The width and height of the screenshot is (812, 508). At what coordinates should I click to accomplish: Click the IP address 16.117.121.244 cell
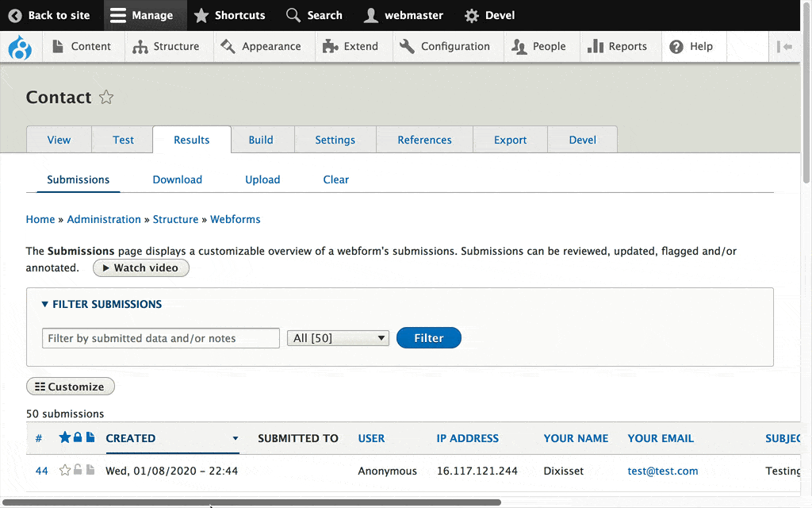pos(477,471)
